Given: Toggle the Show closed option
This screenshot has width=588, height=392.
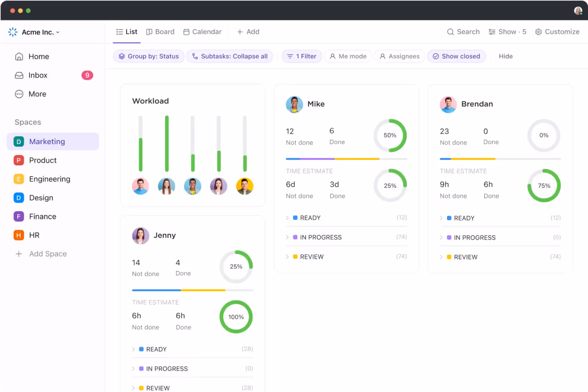Looking at the screenshot, I should (456, 56).
